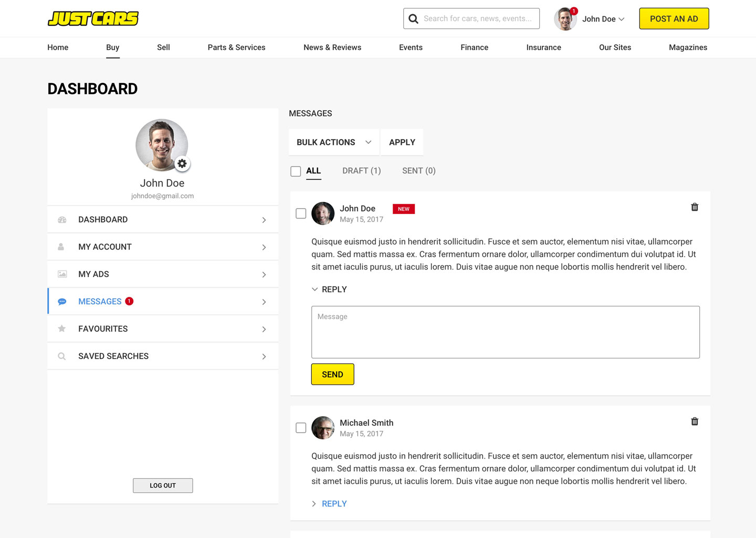Switch to the DRAFT (1) tab
This screenshot has height=538, width=756.
[x=362, y=171]
